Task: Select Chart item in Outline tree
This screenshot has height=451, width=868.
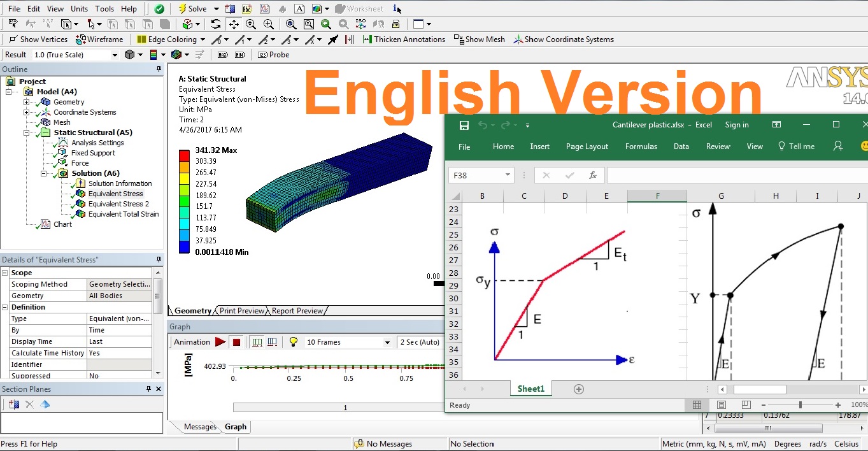Action: click(62, 224)
